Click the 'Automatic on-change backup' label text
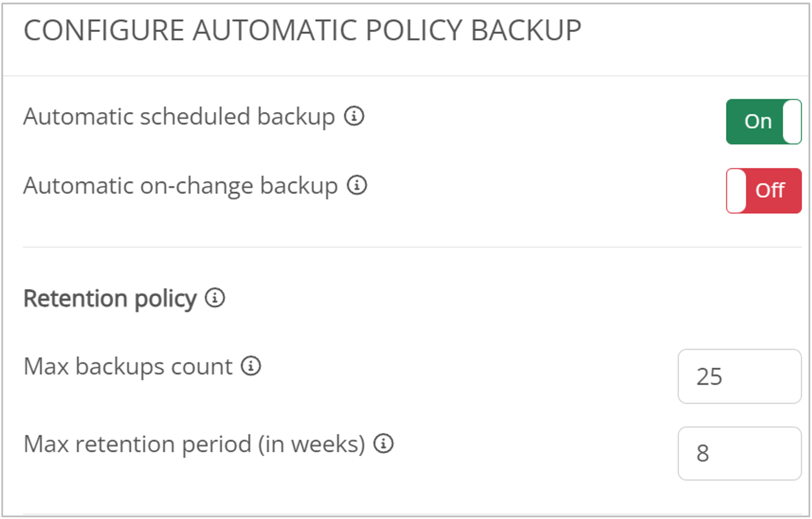 [180, 186]
